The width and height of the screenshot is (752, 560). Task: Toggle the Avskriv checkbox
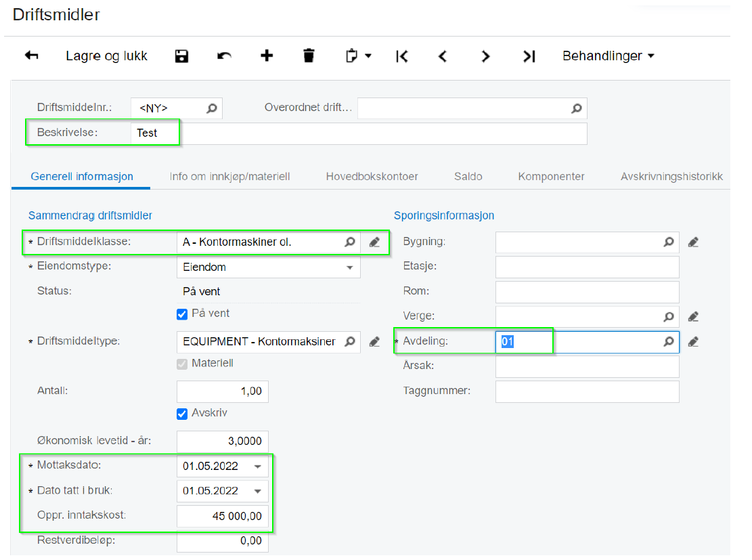click(x=182, y=414)
